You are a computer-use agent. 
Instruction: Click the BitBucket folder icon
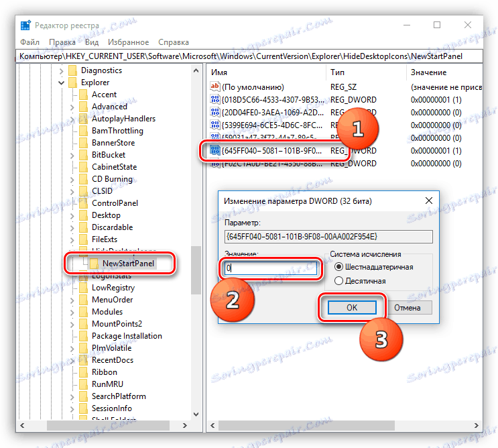(x=84, y=155)
